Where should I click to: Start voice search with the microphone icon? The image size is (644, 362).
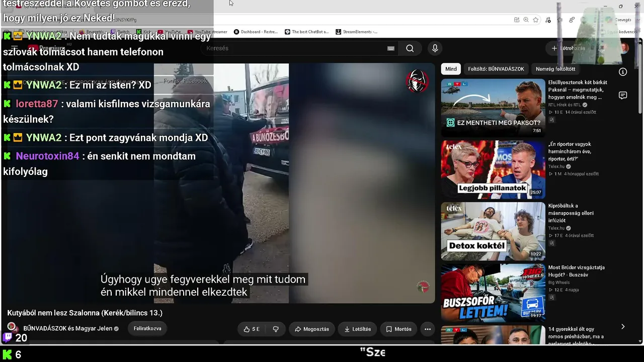(435, 48)
